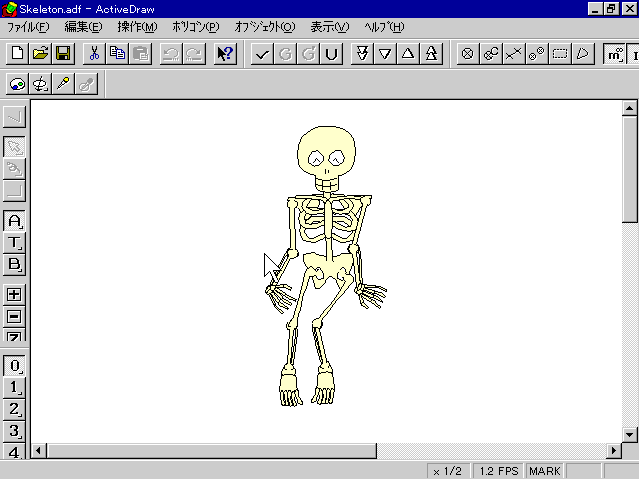Viewport: 639px width, 479px height.
Task: Click the crossed-circle point icon
Action: click(468, 53)
